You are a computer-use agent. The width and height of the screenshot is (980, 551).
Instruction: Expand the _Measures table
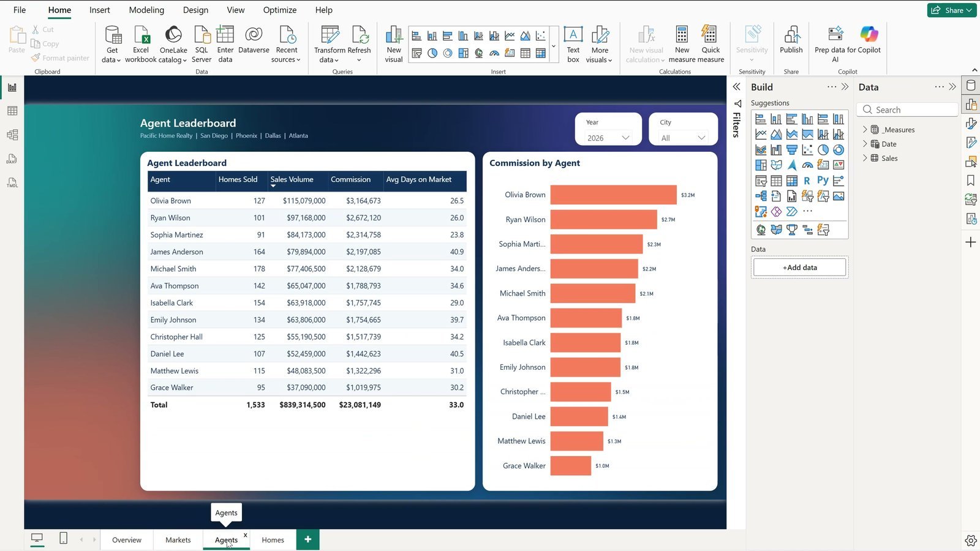(x=865, y=130)
